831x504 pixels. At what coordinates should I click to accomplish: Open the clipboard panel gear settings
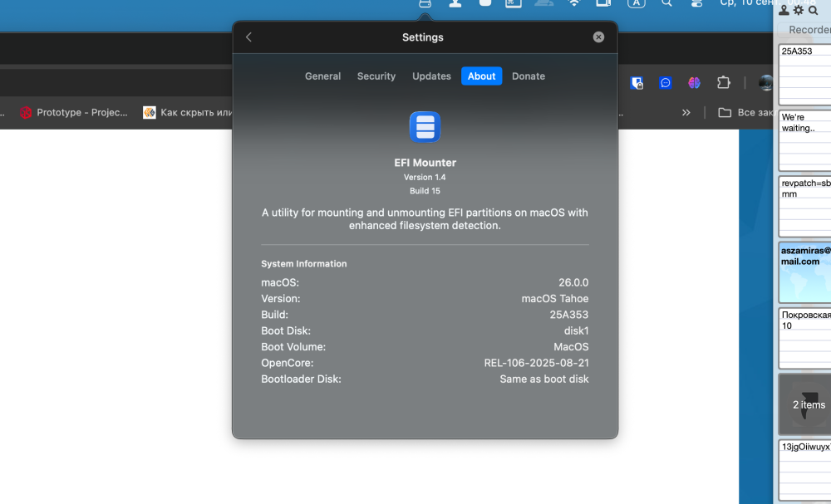(799, 10)
